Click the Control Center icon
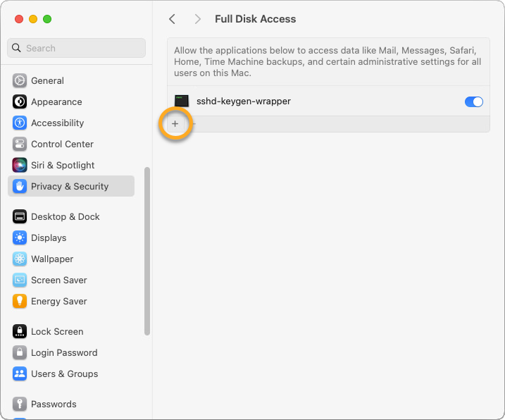505x420 pixels. click(x=20, y=144)
